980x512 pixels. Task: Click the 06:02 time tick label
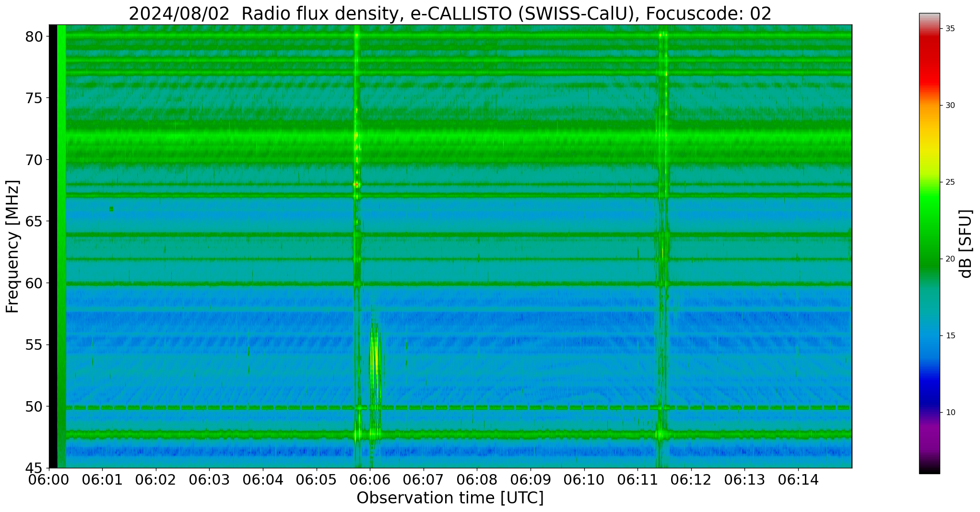point(156,479)
